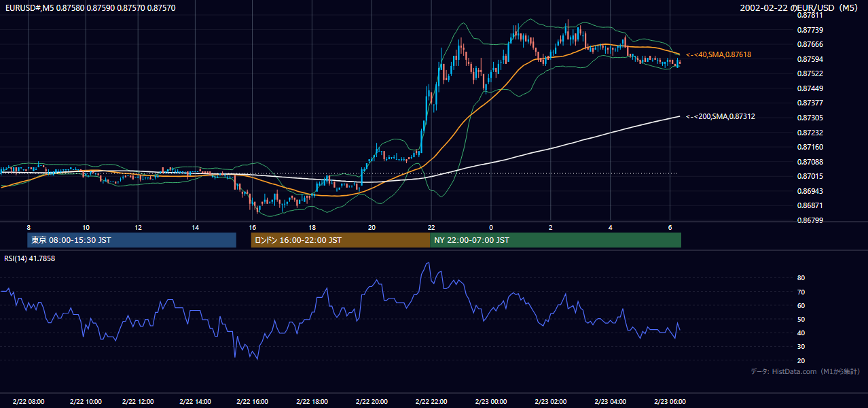Click the 2/22 10:00 date label

[86, 401]
